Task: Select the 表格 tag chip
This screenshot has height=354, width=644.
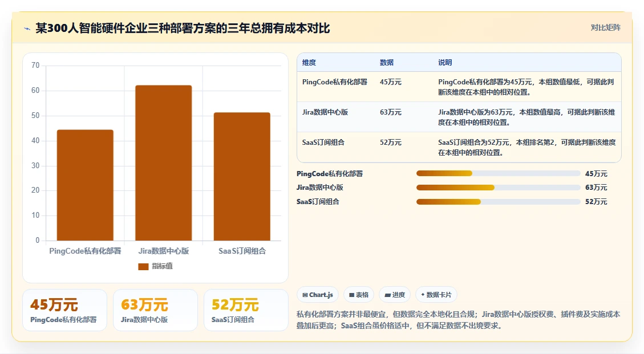Action: 359,295
